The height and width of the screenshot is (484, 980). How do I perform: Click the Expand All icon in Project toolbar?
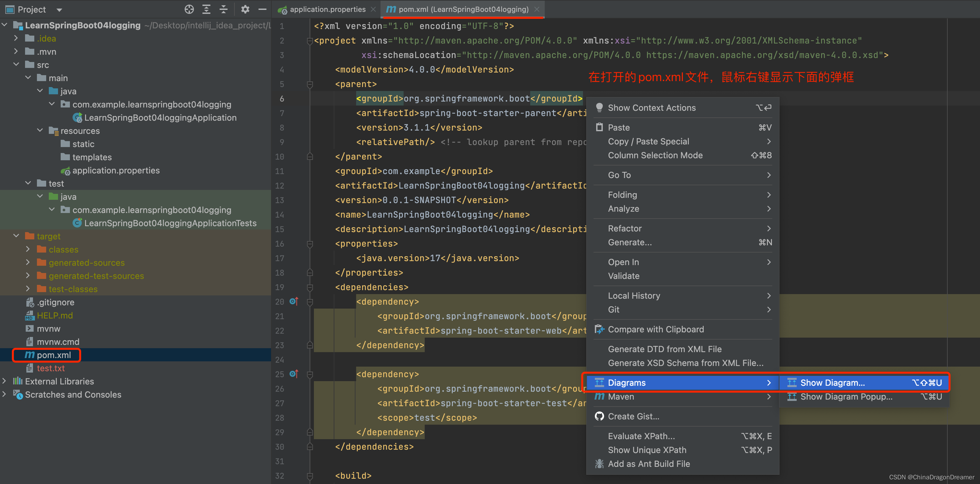tap(206, 10)
